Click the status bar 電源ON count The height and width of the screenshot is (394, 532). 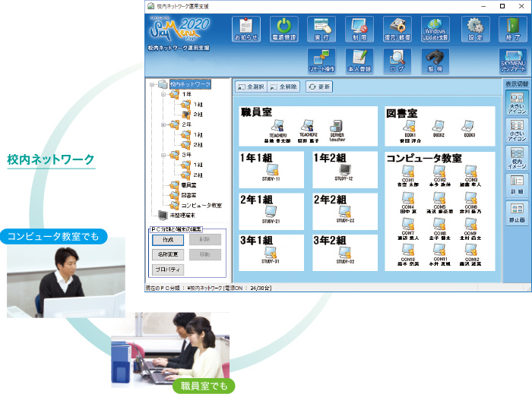pos(248,288)
